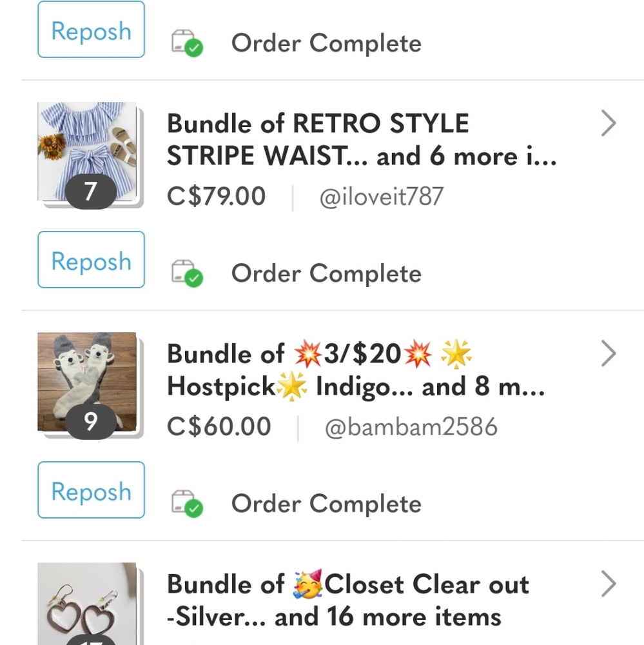The height and width of the screenshot is (645, 644).
Task: Open the Retro Style Stripe bundle chevron
Action: click(608, 123)
